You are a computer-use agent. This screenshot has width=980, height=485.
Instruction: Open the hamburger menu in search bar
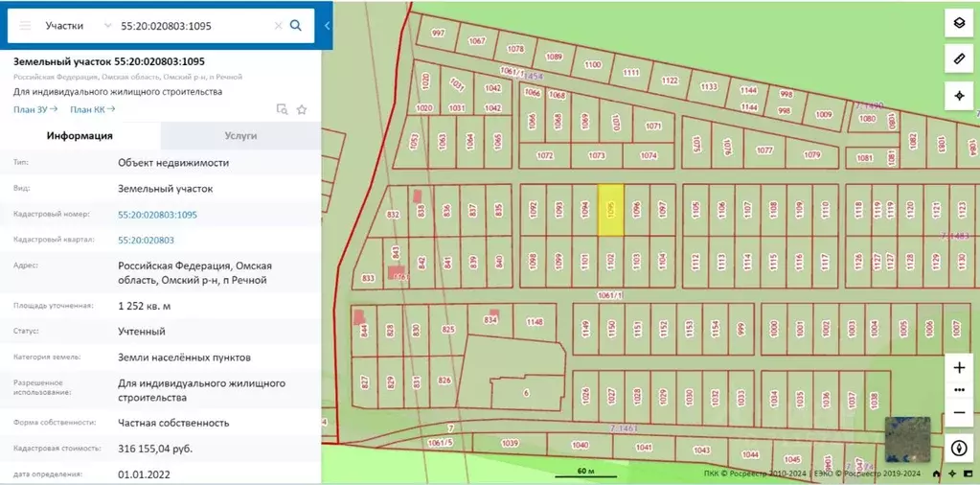(x=25, y=26)
